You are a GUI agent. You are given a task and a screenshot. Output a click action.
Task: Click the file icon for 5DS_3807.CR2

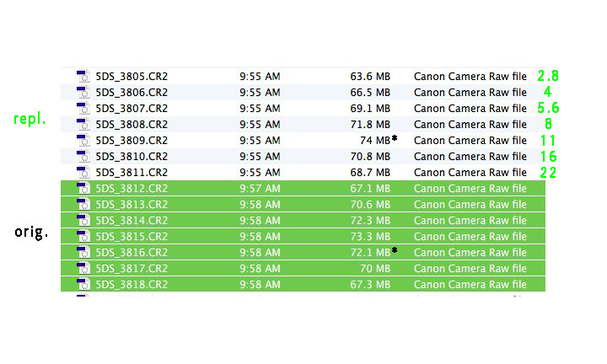(x=83, y=109)
